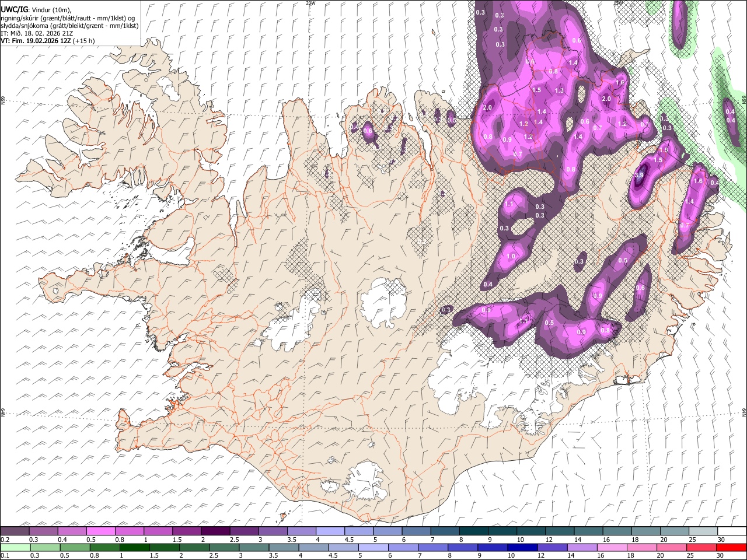Pick the hot pink 20 swatch in lower legend row

pyautogui.click(x=672, y=547)
